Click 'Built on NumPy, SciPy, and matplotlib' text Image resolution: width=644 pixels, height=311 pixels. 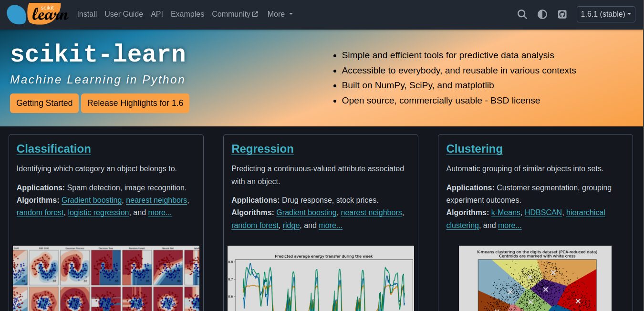(x=418, y=85)
